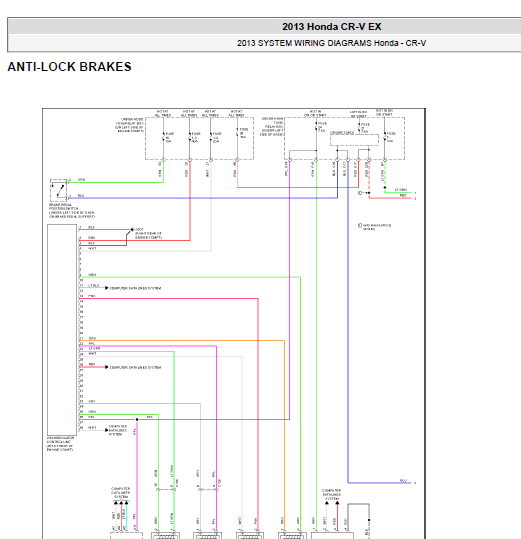Click the under-hood fuse/relay box label
This screenshot has width=521, height=539.
pos(130,125)
